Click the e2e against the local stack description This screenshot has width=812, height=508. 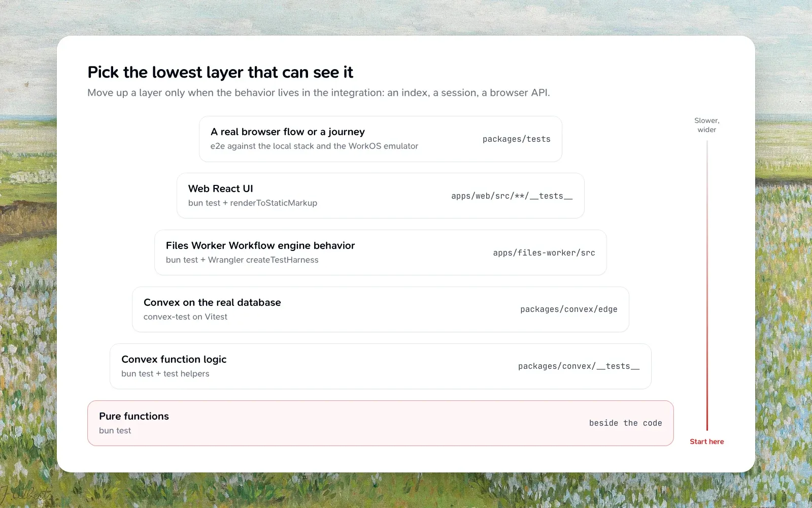click(314, 146)
